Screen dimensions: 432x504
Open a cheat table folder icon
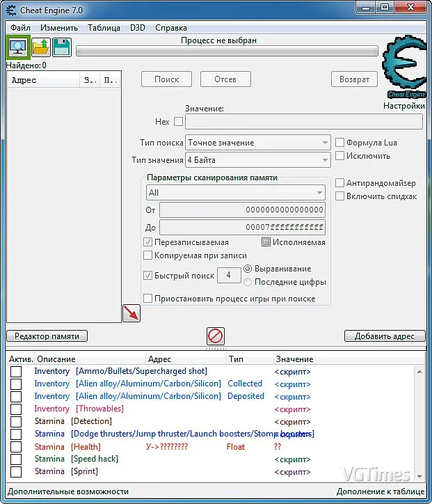tap(41, 47)
